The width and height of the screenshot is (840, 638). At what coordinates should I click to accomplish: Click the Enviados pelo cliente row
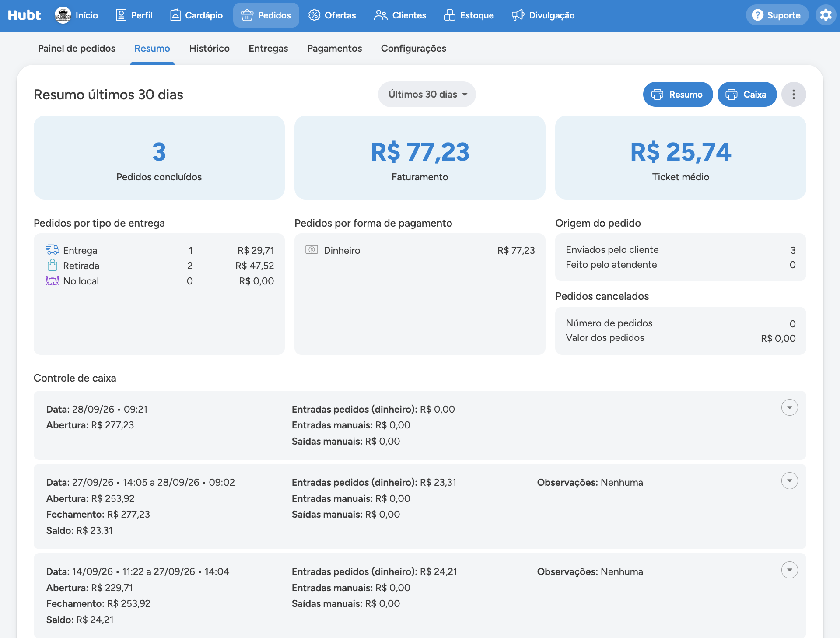pyautogui.click(x=681, y=250)
